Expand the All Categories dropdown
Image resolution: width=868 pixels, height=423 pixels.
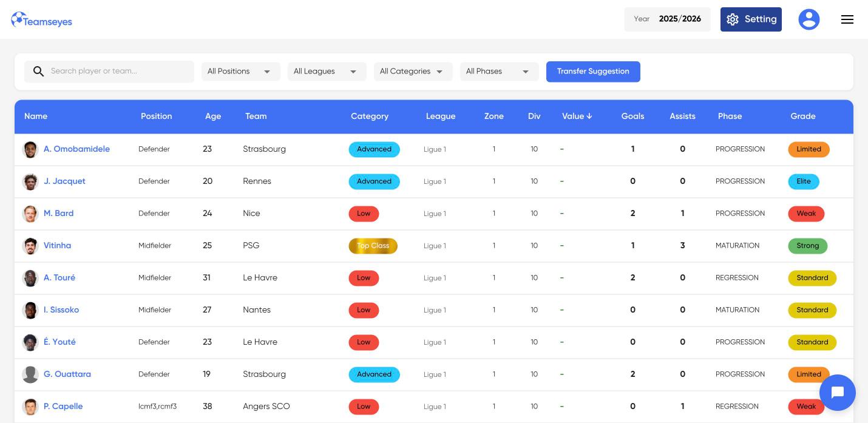point(413,72)
